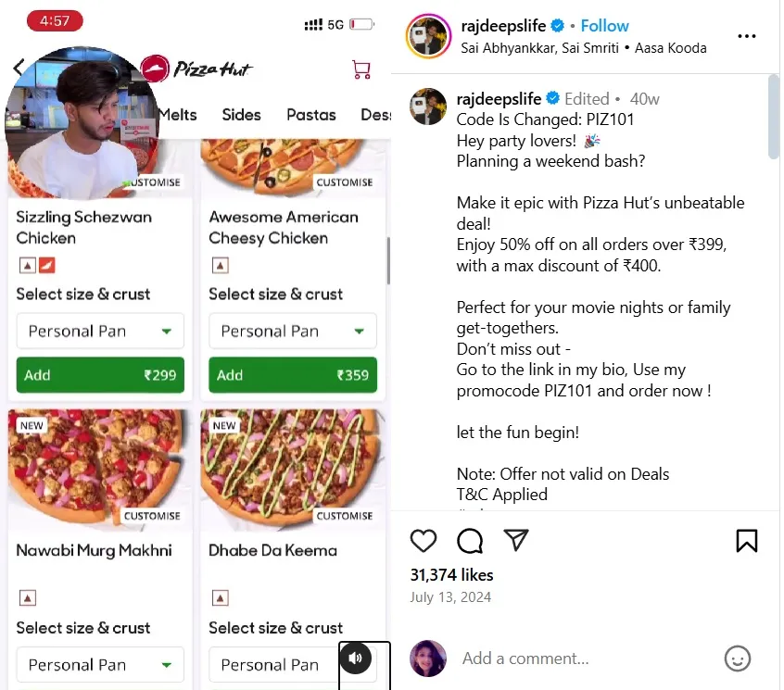The image size is (784, 690).
Task: Switch to the Pastas menu tab
Action: [310, 115]
